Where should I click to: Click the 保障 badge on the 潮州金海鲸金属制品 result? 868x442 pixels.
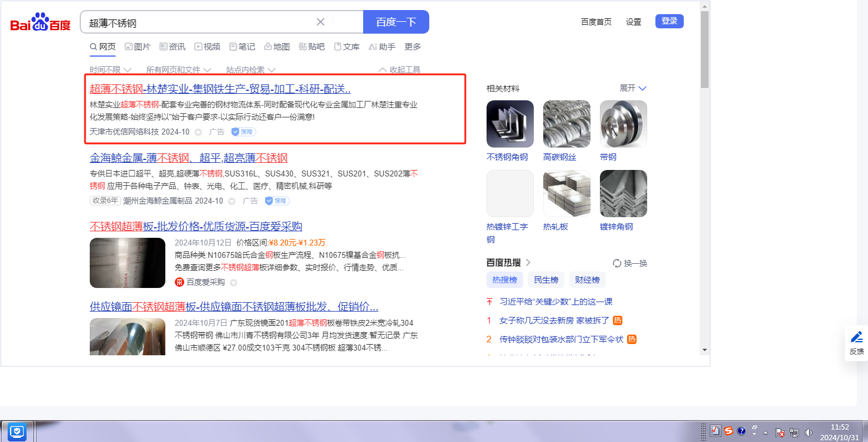[x=277, y=201]
